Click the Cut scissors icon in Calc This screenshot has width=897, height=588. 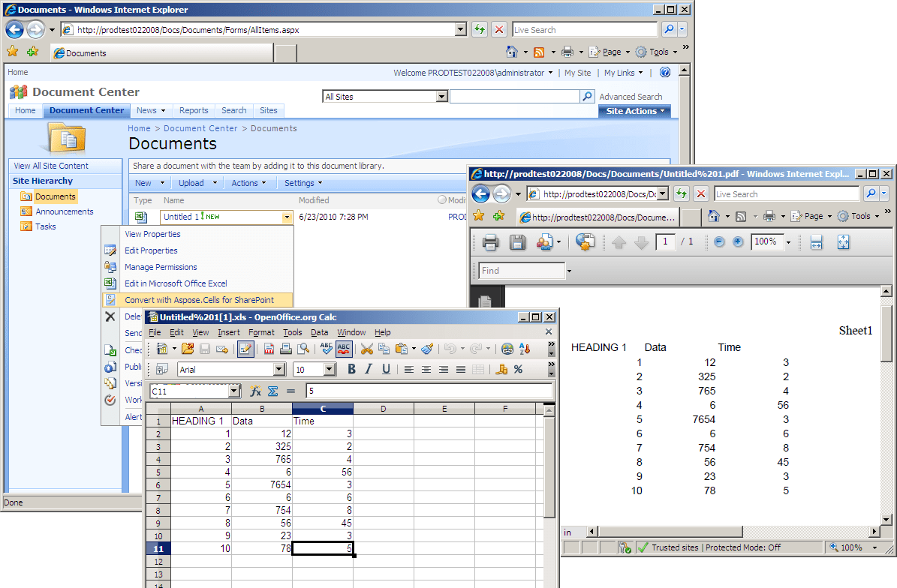(x=367, y=349)
